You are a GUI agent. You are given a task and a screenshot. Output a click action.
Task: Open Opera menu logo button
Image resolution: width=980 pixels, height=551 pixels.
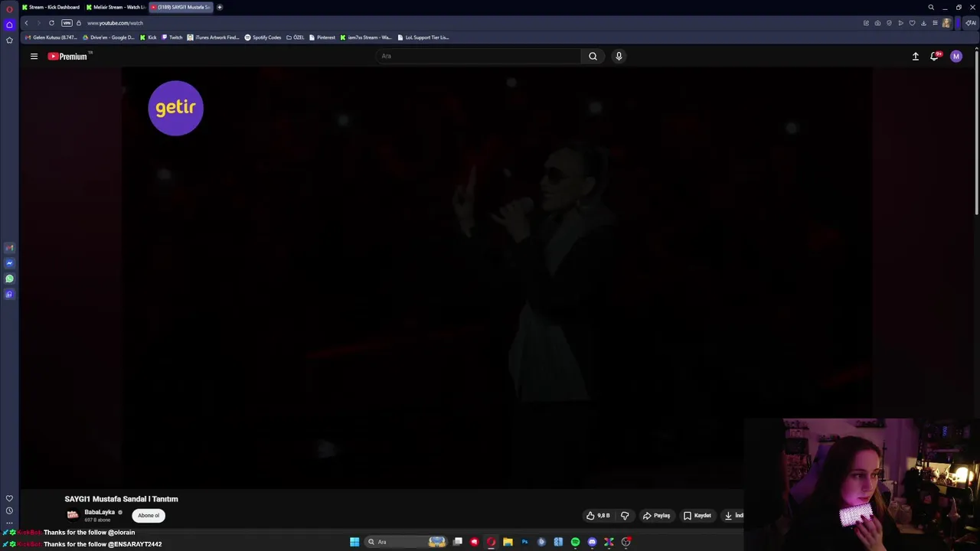point(9,8)
